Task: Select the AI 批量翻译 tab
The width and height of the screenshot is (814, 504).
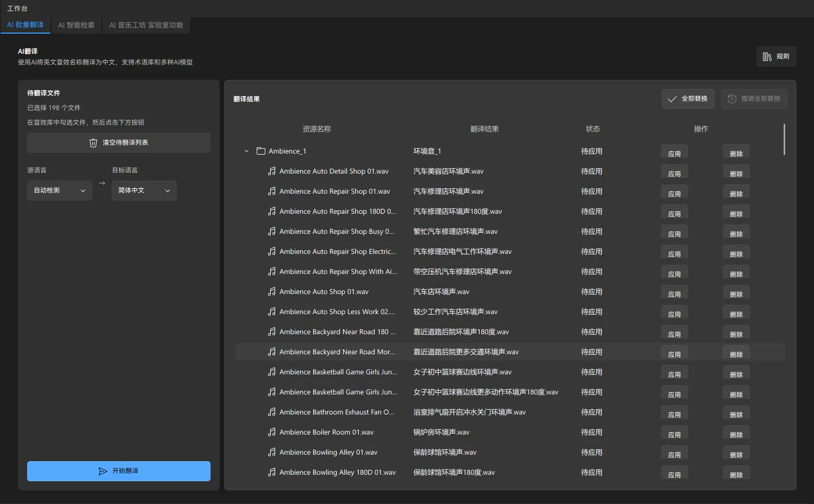Action: (x=26, y=25)
